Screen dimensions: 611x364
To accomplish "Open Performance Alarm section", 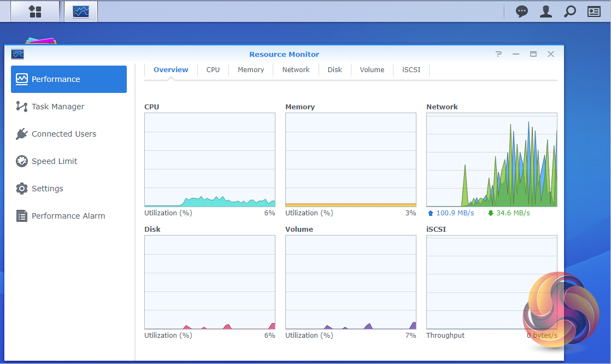I will pyautogui.click(x=68, y=216).
